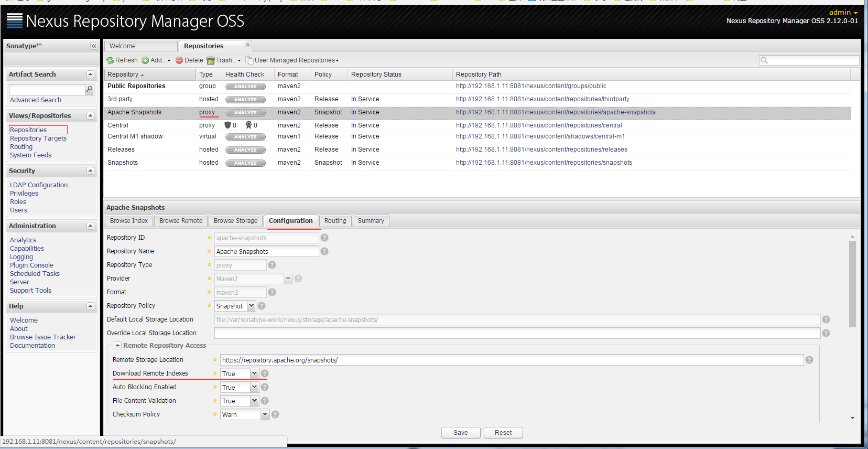The image size is (868, 449).
Task: Click help icon next to Repository Policy
Action: [x=262, y=306]
